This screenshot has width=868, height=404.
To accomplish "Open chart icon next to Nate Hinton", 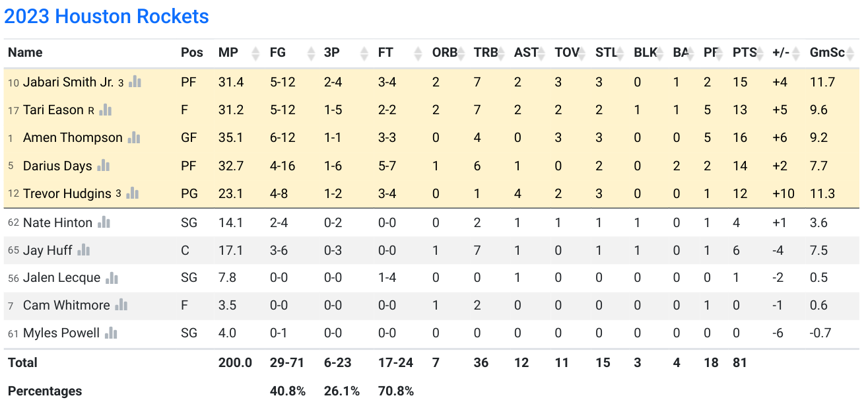I will point(104,222).
